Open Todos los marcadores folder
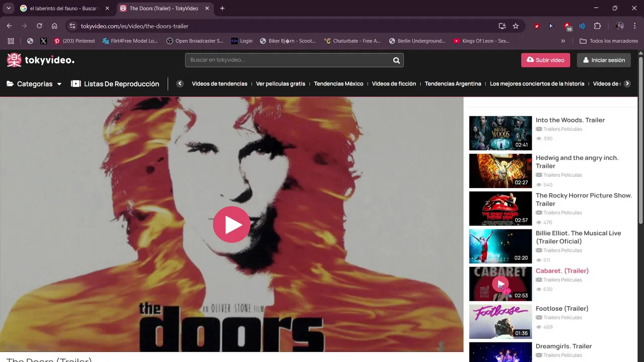The height and width of the screenshot is (362, 644). pyautogui.click(x=609, y=41)
